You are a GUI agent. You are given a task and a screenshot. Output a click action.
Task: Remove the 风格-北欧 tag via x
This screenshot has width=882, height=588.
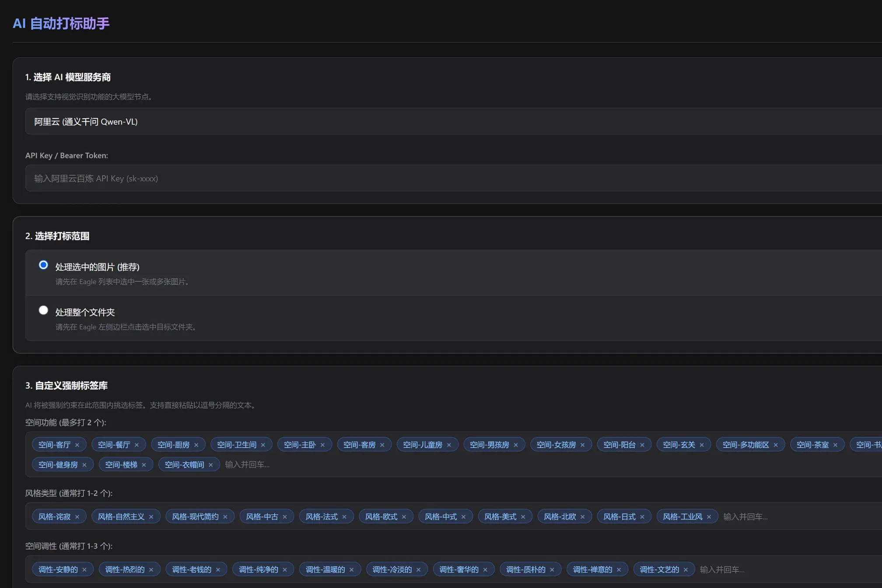point(582,517)
